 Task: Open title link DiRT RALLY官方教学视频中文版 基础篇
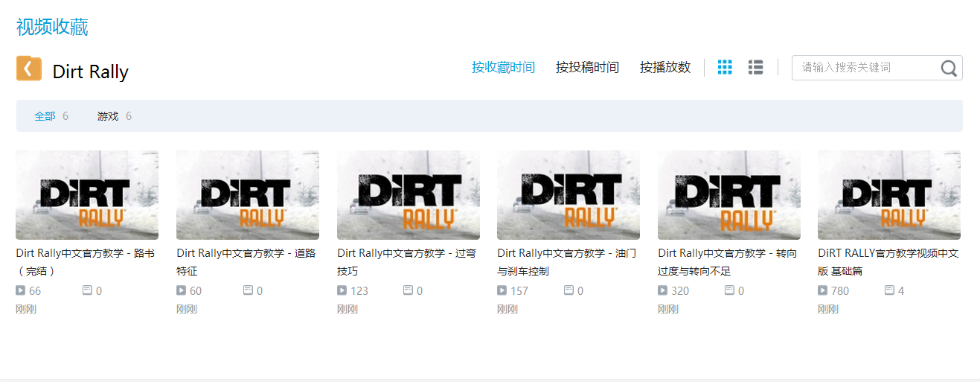click(x=888, y=262)
